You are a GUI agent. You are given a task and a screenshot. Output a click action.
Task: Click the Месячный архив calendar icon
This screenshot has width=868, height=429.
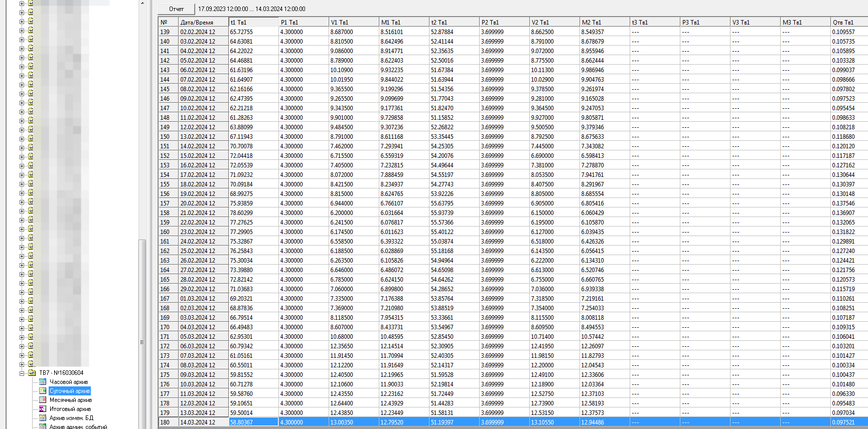(x=43, y=400)
